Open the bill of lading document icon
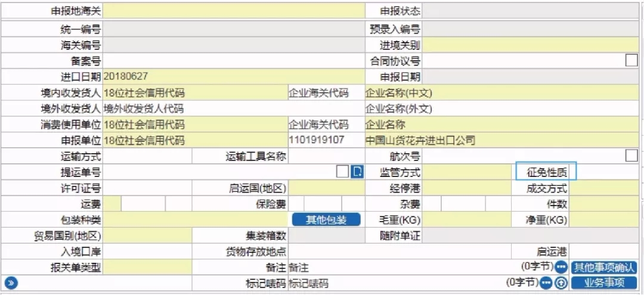Viewport: 644px width, 295px height. point(357,172)
